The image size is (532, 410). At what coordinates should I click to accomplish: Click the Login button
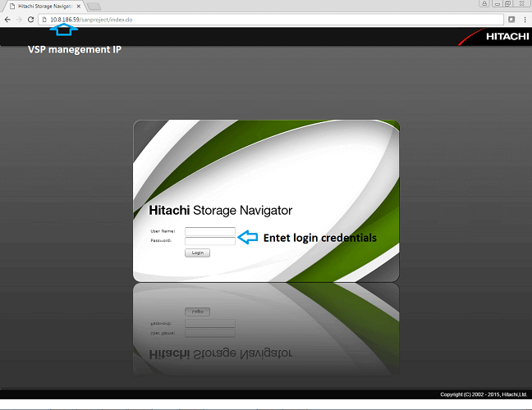pos(198,253)
